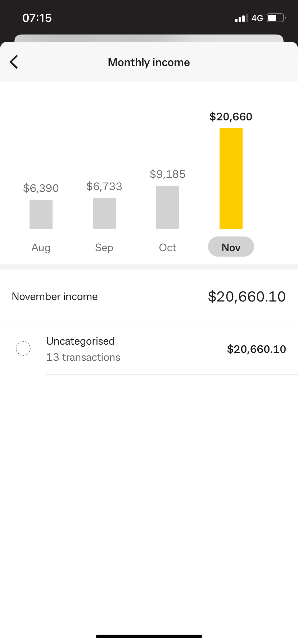This screenshot has width=298, height=644.
Task: Tap the yellow November bar
Action: 231,179
